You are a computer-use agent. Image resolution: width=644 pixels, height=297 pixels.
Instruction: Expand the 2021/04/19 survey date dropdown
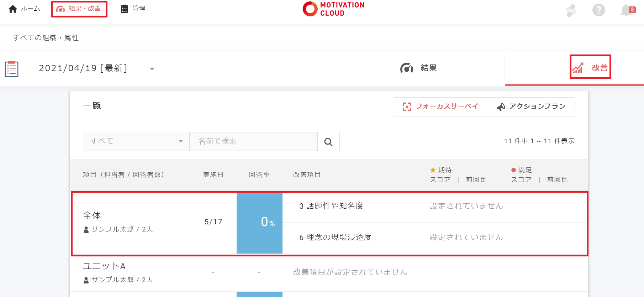pos(152,69)
